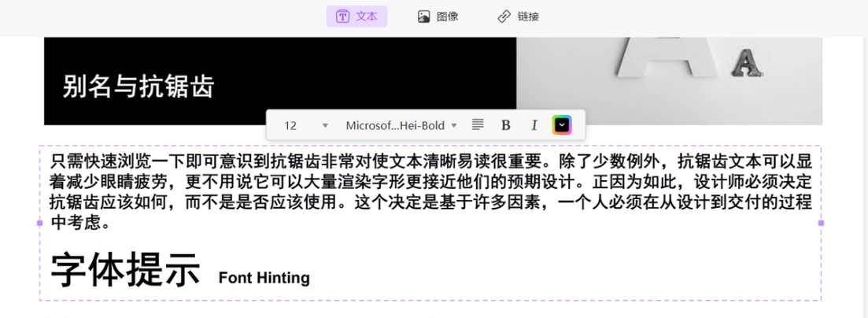The image size is (868, 318).
Task: Toggle bold with the B icon
Action: 505,125
